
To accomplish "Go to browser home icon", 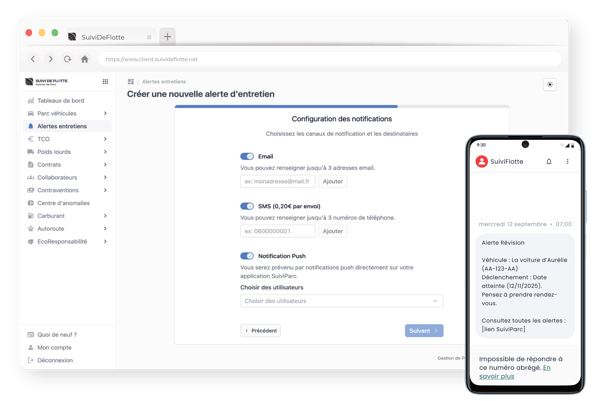I will 85,59.
